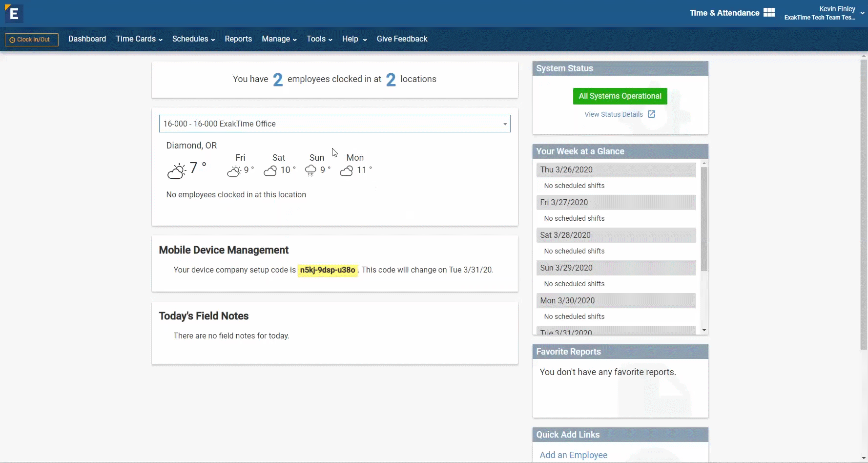Click the Friday weather icon
Viewport: 868px width, 463px height.
pyautogui.click(x=234, y=170)
